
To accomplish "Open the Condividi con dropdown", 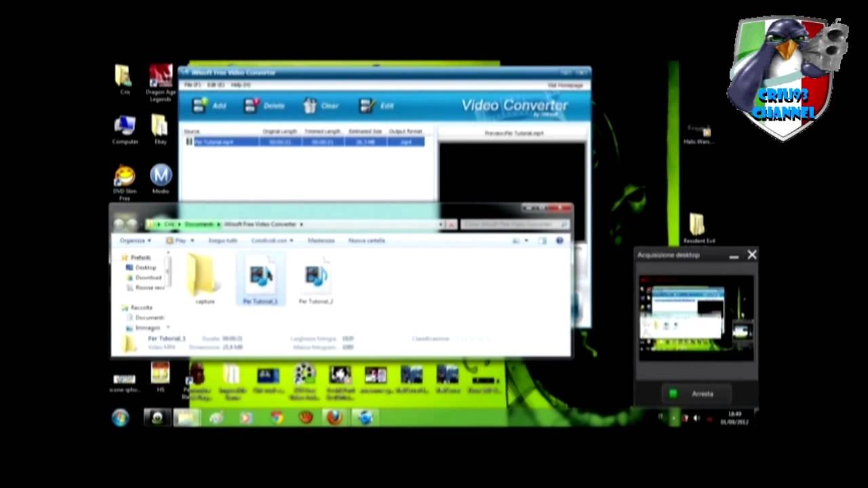I will tap(272, 241).
